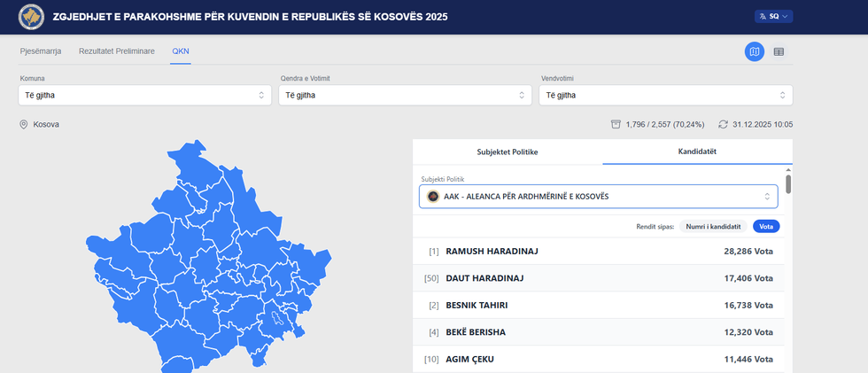Viewport: 868px width, 373px height.
Task: Expand the Qendra e Votimit dropdown
Action: pos(404,95)
